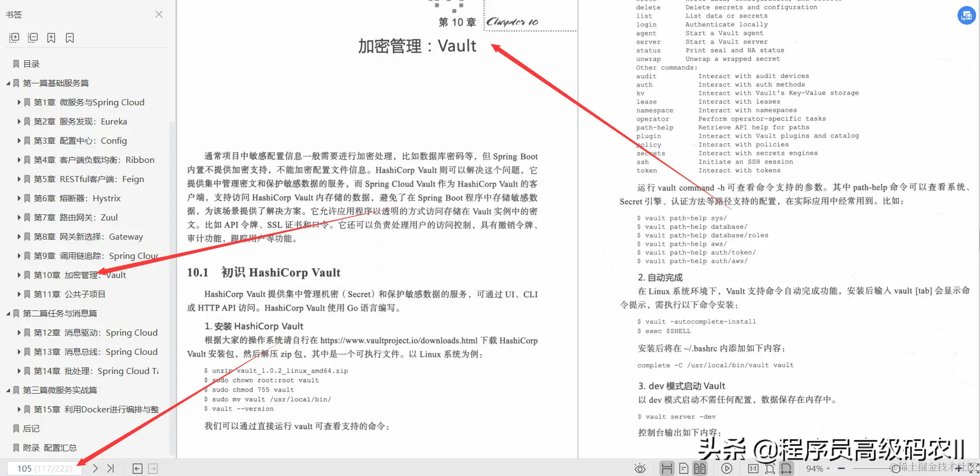Click the blue floating translate button

pos(966,15)
